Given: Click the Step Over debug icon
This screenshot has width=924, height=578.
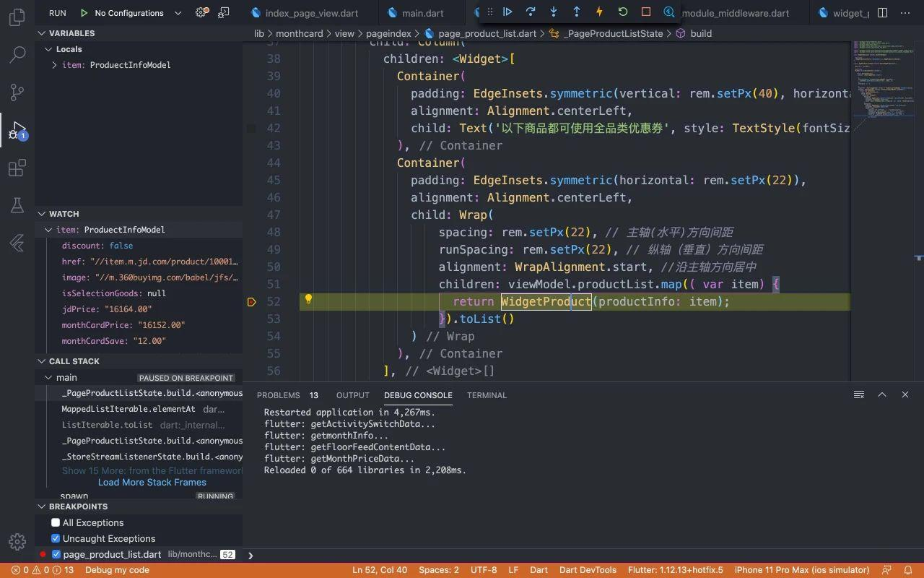Looking at the screenshot, I should click(x=531, y=12).
